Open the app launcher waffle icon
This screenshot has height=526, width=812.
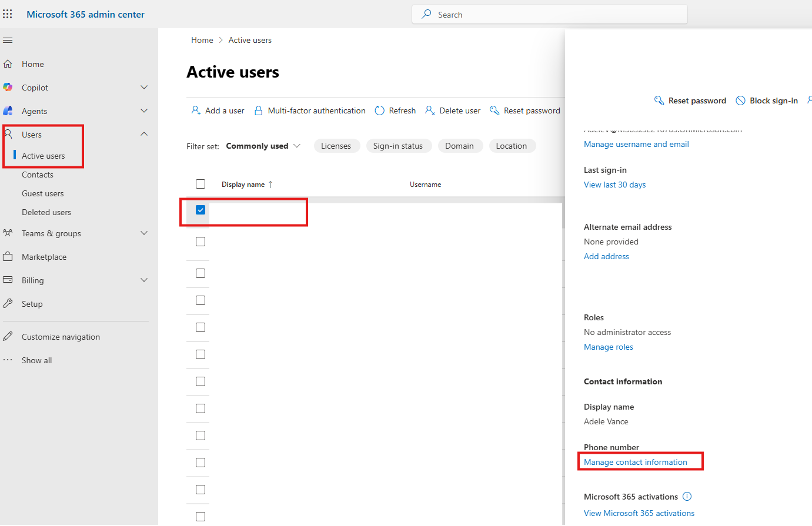click(x=8, y=14)
